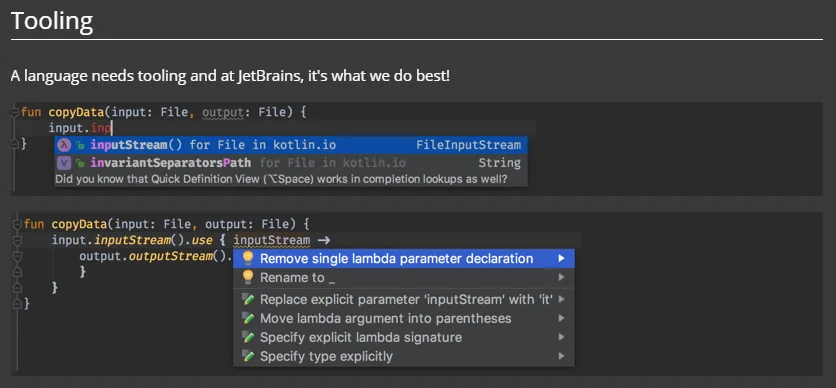Click pencil icon beside Specify type explicitly

247,357
